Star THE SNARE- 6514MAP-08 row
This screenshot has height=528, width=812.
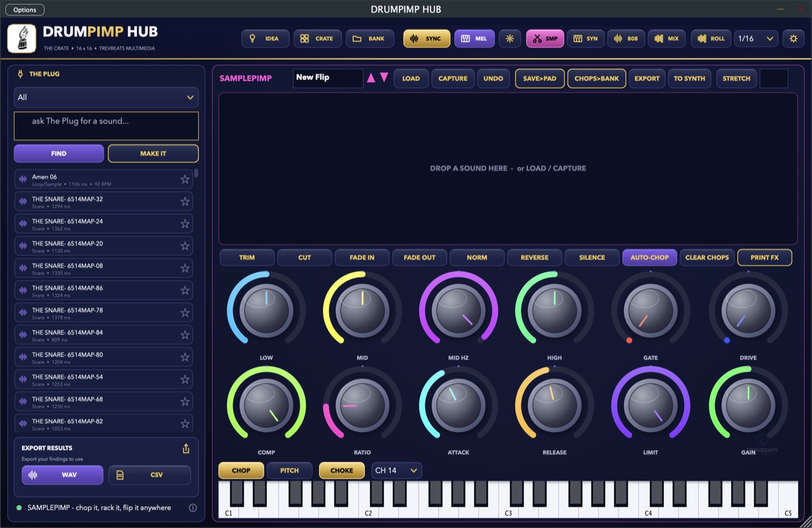point(185,268)
